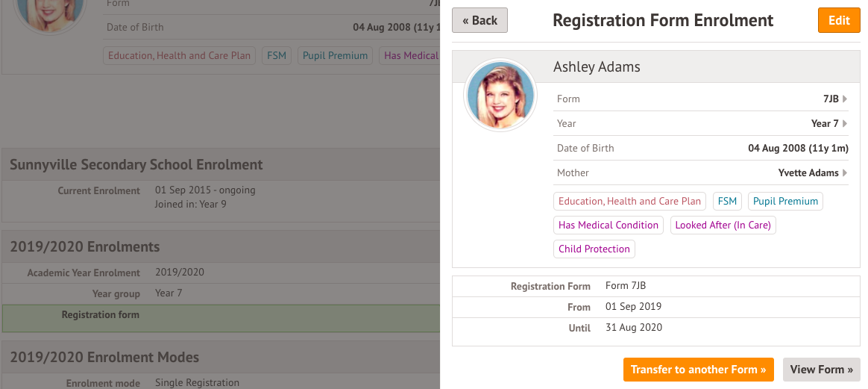
Task: Click the Education, Health and Care Plan tag
Action: (629, 201)
